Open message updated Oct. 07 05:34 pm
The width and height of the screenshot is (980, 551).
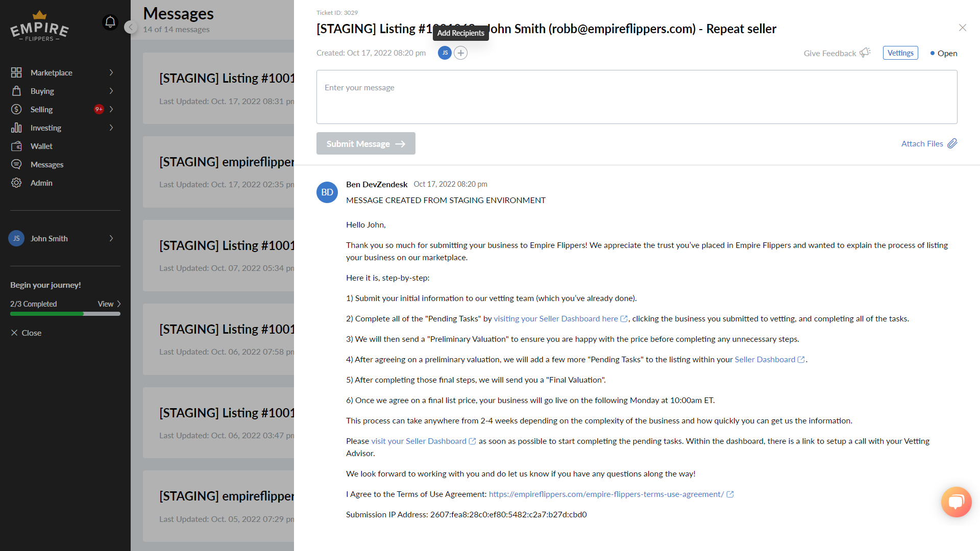[x=218, y=256]
